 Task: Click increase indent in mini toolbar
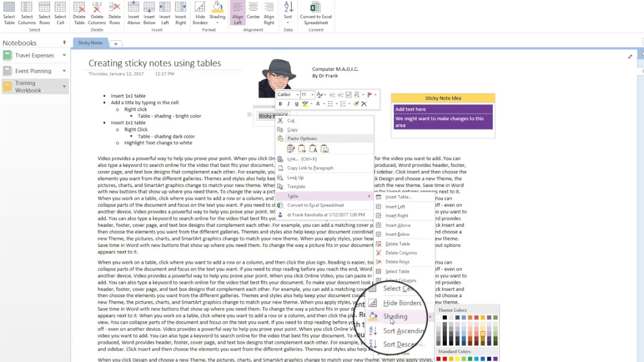341,95
